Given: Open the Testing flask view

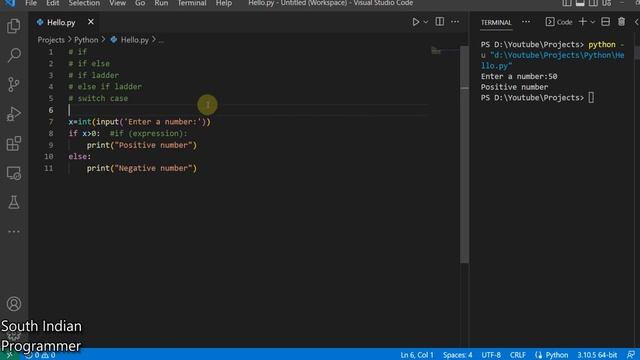Looking at the screenshot, I should tap(13, 202).
